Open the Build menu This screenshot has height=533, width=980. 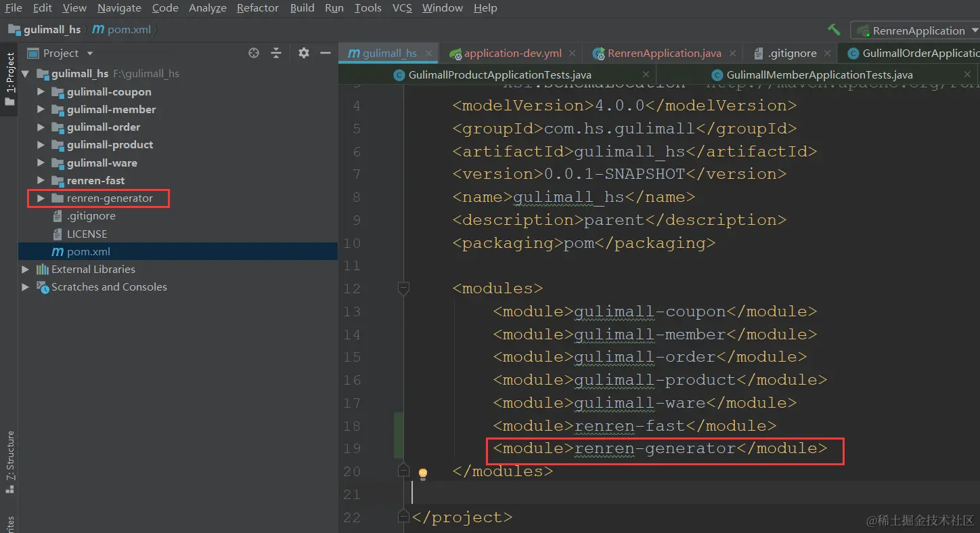coord(302,7)
